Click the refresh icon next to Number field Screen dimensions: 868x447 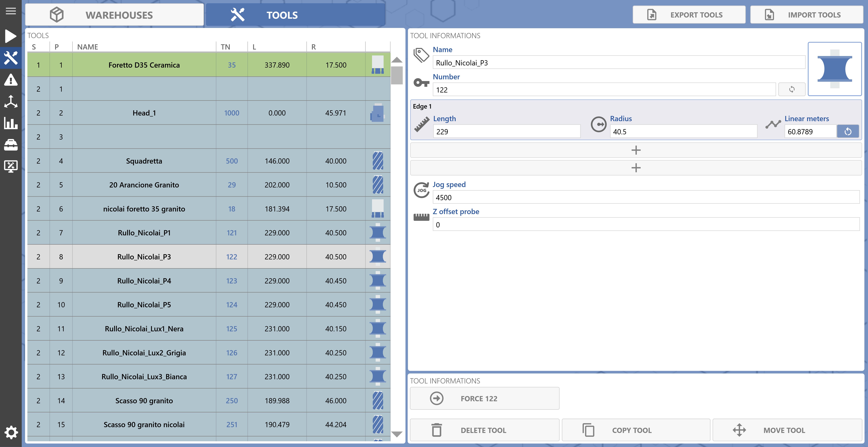(792, 90)
